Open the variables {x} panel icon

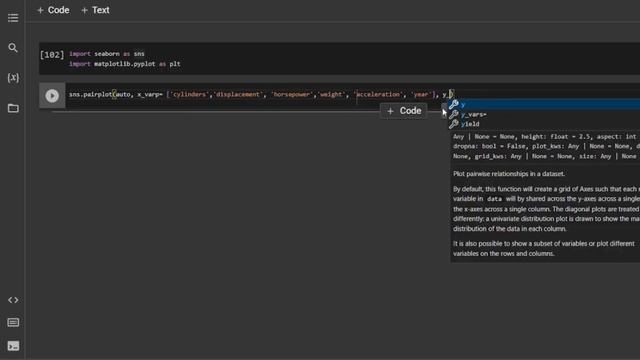[13, 78]
